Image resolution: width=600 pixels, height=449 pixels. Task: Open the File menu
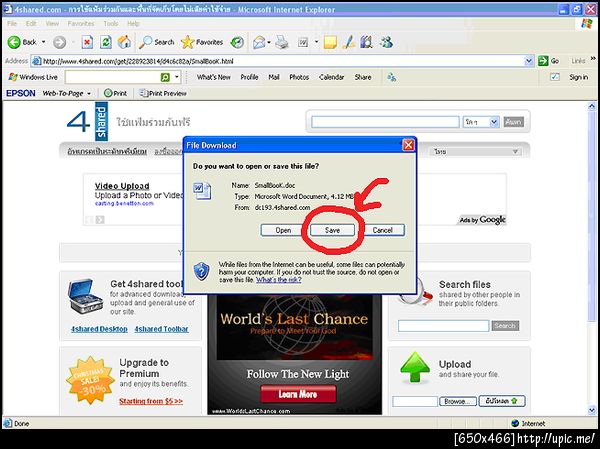pyautogui.click(x=12, y=24)
